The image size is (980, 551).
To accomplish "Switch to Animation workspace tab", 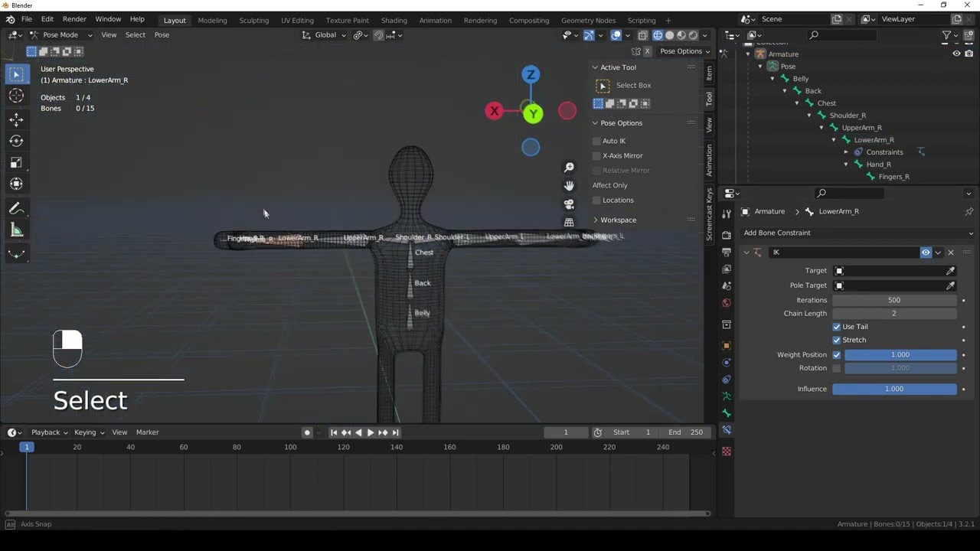I will [x=435, y=21].
